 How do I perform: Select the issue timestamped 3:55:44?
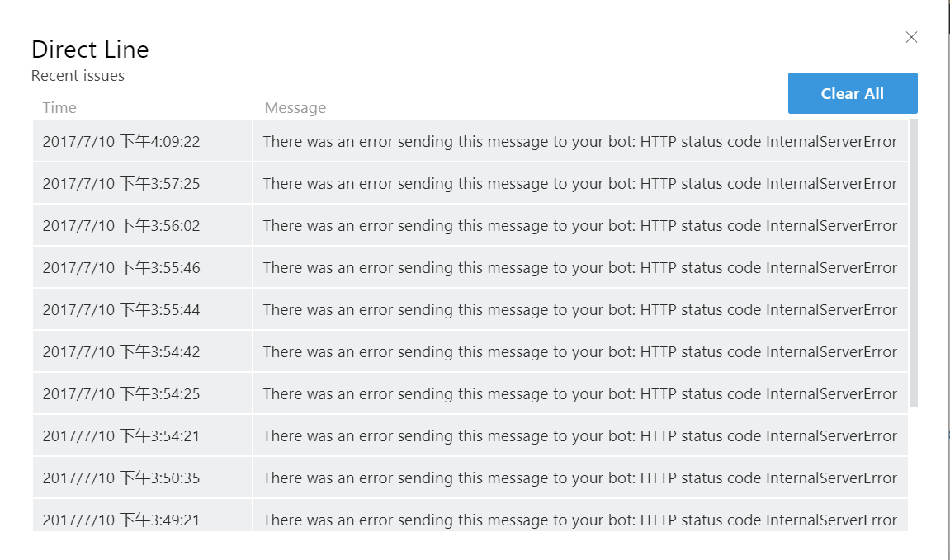click(x=121, y=310)
